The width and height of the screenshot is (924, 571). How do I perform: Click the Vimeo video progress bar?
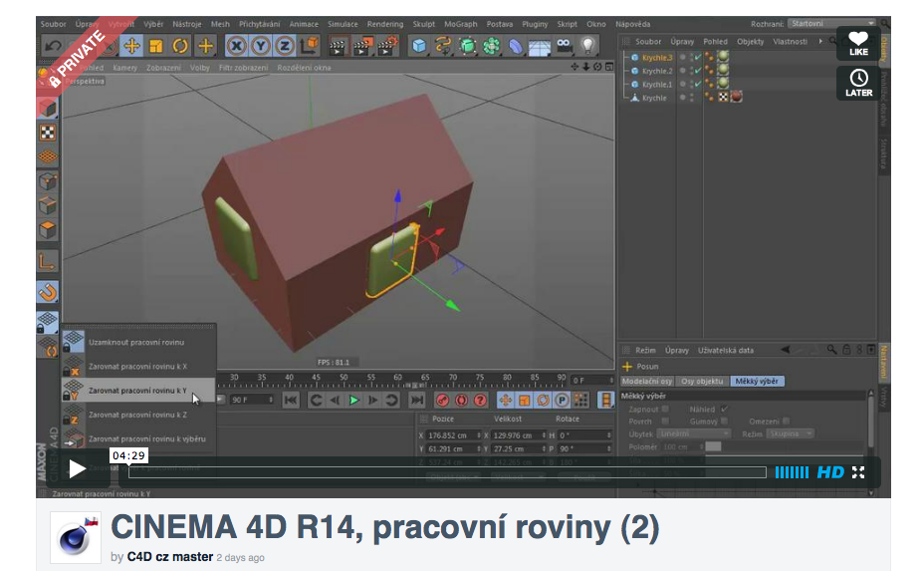[x=447, y=472]
